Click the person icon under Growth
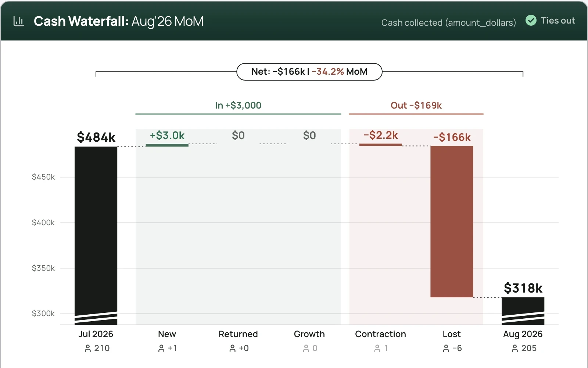Screen dimensions: 588x368 (306, 348)
